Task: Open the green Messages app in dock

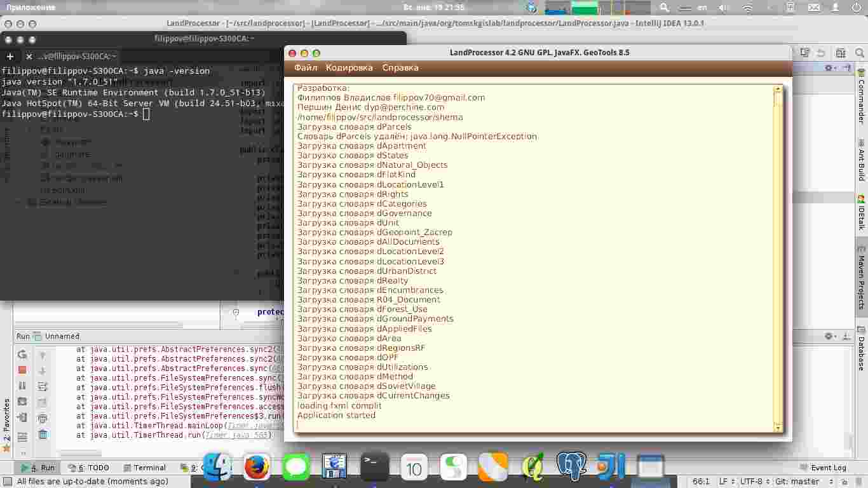Action: pyautogui.click(x=296, y=468)
